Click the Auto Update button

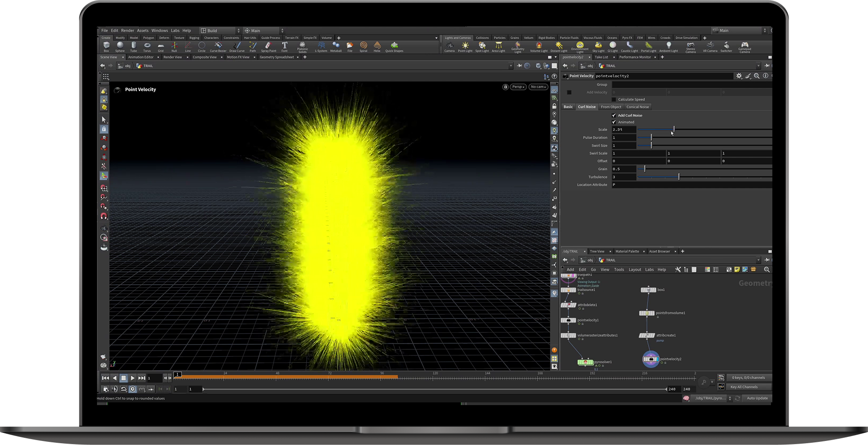click(x=757, y=398)
